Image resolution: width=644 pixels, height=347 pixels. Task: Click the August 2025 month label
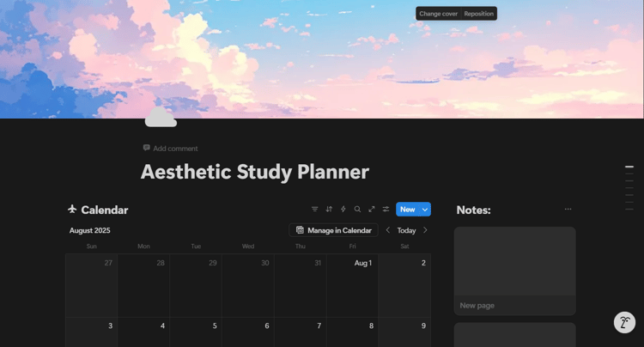click(89, 230)
